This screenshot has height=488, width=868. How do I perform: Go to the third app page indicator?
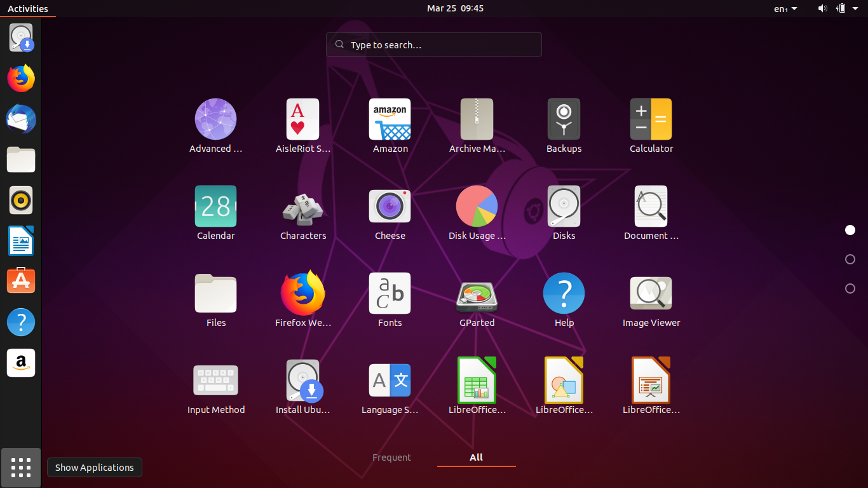click(x=850, y=288)
